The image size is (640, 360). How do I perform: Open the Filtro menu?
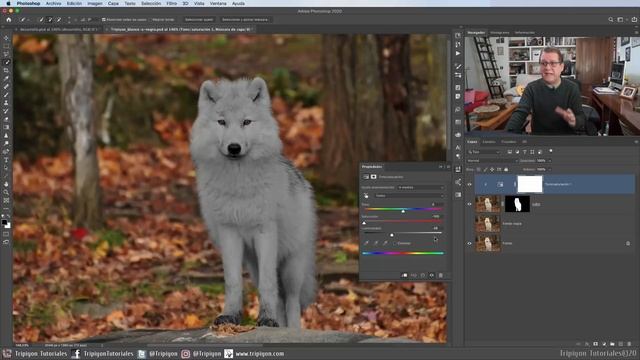pyautogui.click(x=172, y=3)
